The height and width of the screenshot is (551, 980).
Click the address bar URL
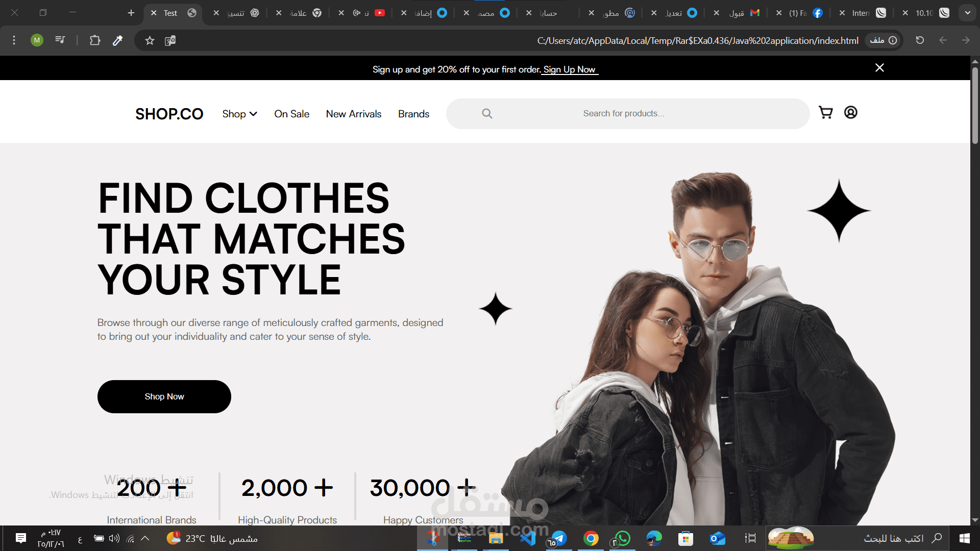698,40
